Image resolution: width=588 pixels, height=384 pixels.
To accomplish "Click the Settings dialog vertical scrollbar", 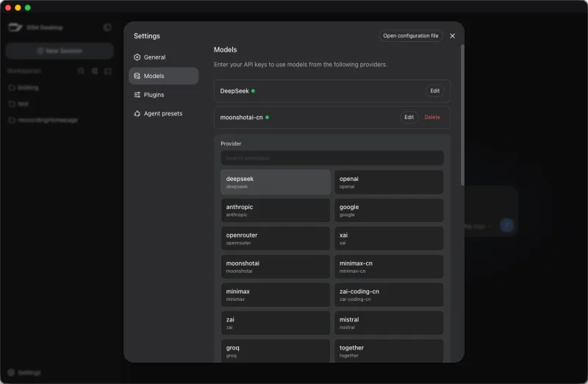I will tap(462, 115).
